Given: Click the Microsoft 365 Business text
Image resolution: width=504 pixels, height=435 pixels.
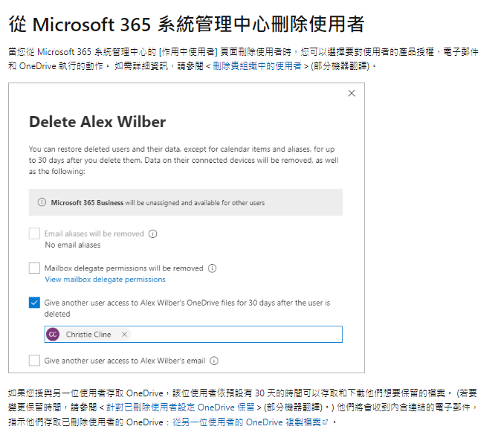Looking at the screenshot, I should [x=87, y=203].
